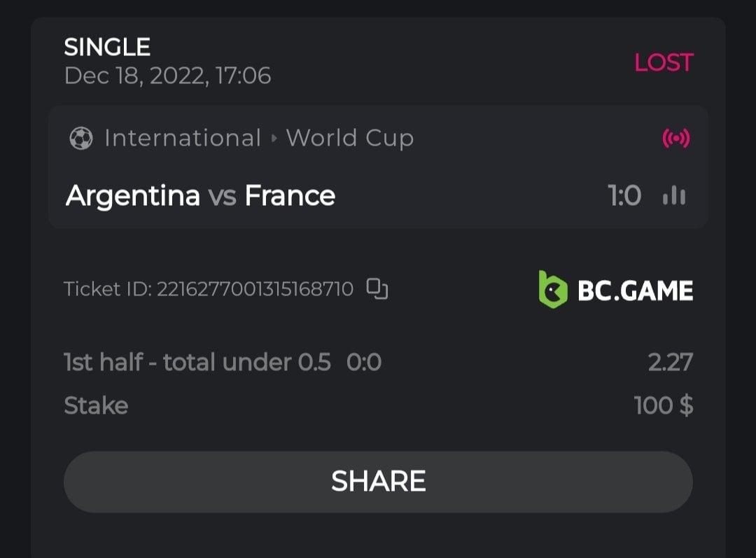Viewport: 756px width, 558px height.
Task: Click the ticket ID number text
Action: point(255,288)
